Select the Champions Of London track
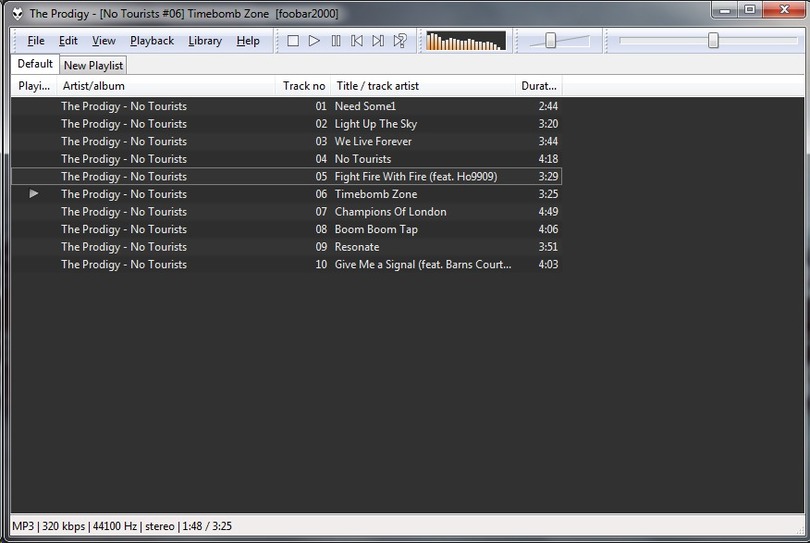Image resolution: width=810 pixels, height=543 pixels. point(287,211)
